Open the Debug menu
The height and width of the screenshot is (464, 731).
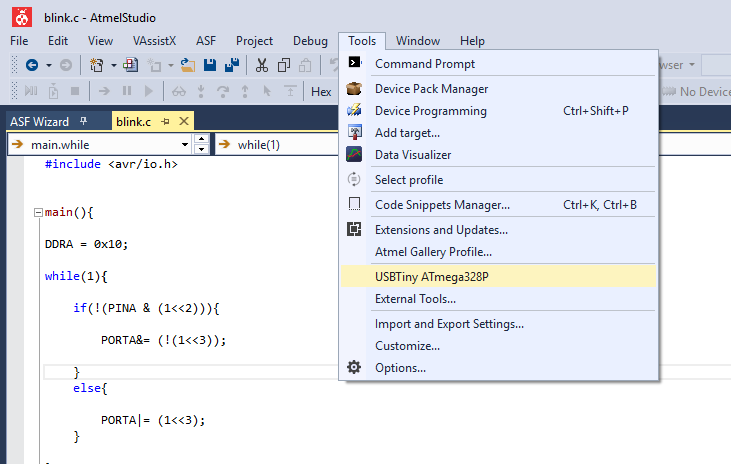[310, 41]
